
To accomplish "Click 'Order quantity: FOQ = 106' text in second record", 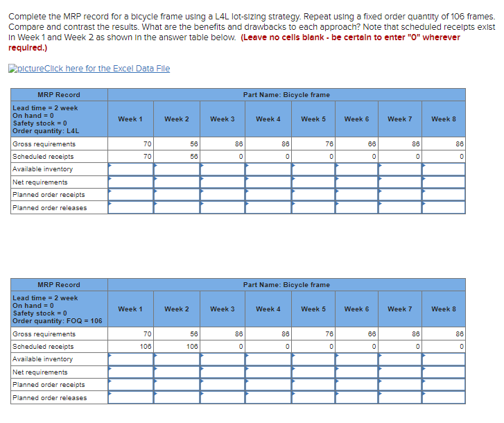I will tap(58, 321).
